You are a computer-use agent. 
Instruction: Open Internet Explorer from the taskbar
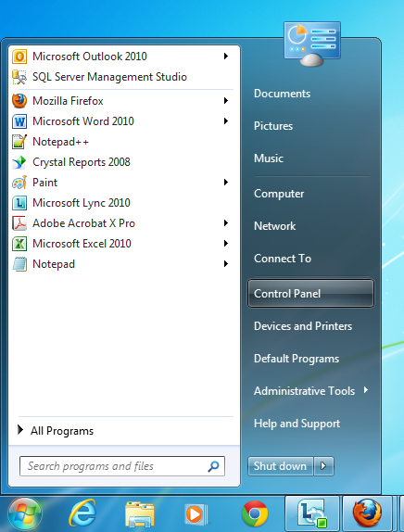pos(82,513)
